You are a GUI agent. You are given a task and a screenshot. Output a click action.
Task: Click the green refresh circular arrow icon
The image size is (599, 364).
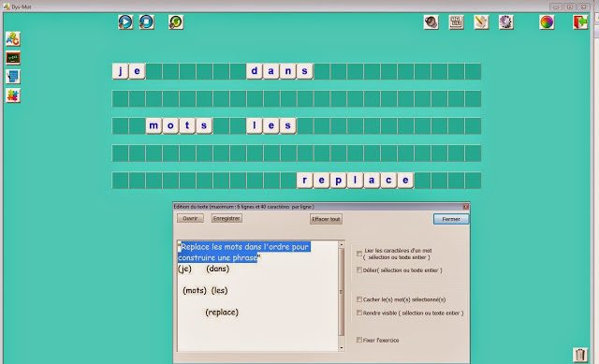point(176,22)
